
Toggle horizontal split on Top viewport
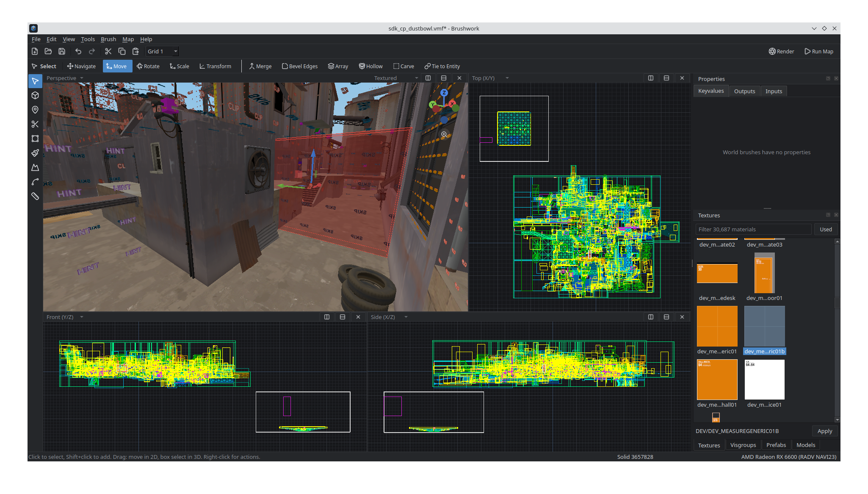point(666,78)
